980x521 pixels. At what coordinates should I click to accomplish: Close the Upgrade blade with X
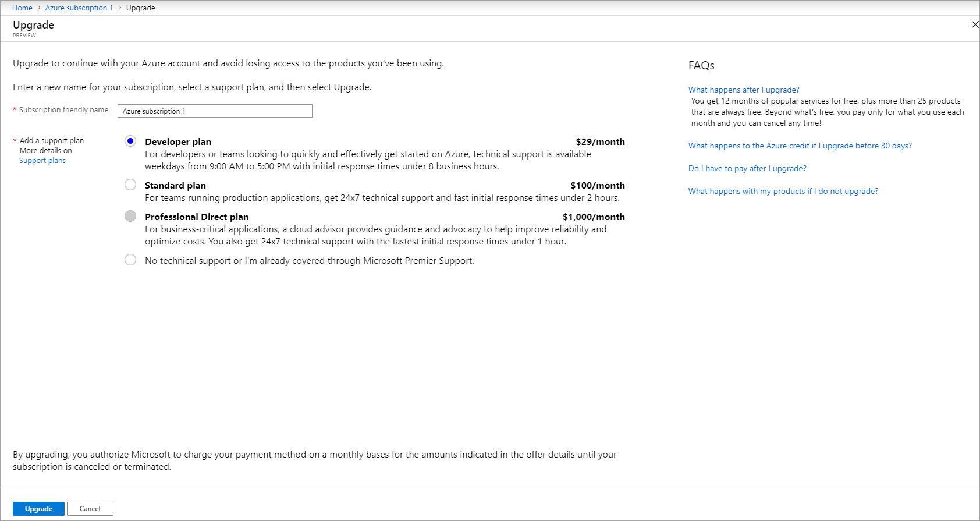tap(975, 24)
